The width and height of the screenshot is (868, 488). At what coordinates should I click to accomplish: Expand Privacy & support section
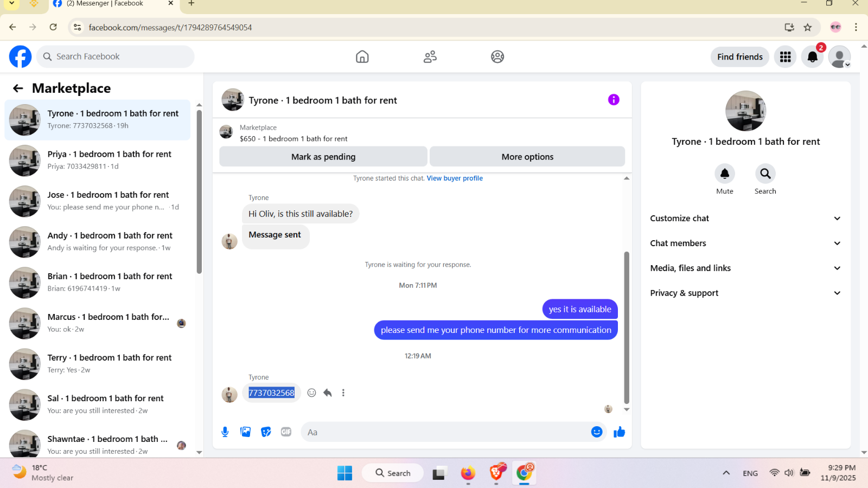[x=745, y=293]
